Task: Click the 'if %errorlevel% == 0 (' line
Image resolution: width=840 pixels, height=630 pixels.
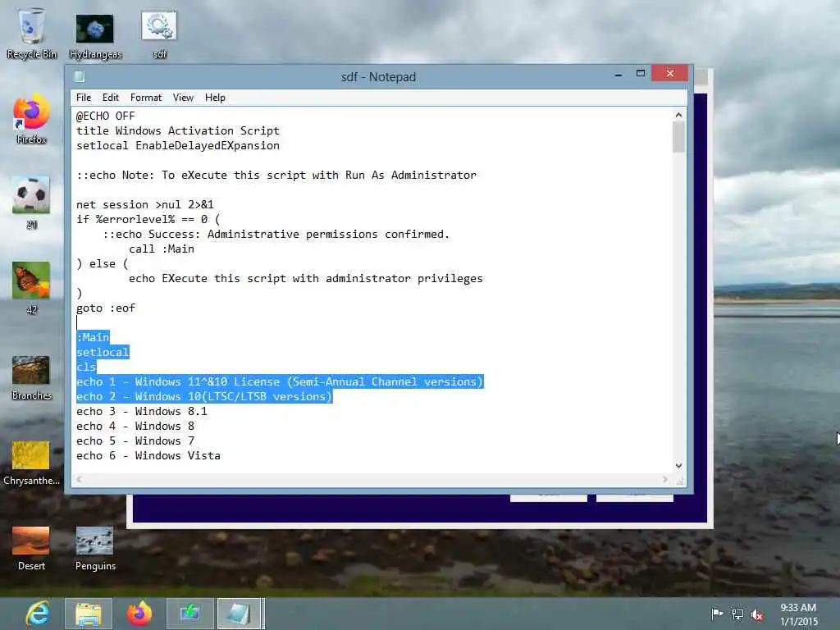Action: (x=148, y=220)
